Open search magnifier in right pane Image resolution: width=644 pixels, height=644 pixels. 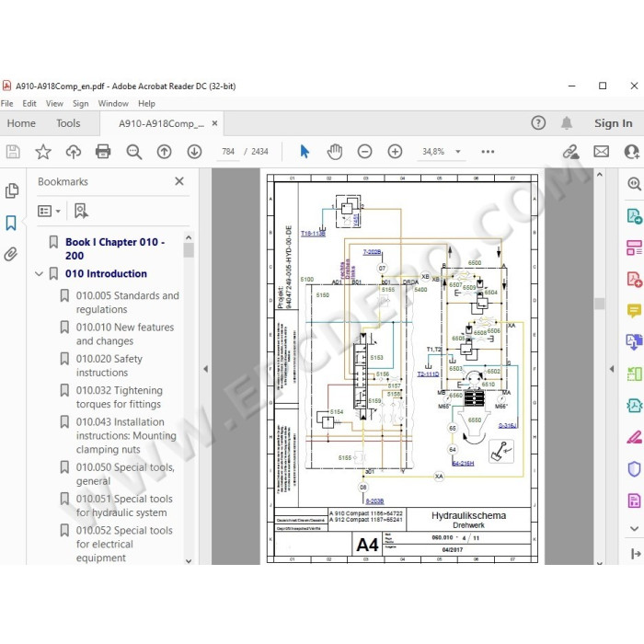tap(634, 184)
